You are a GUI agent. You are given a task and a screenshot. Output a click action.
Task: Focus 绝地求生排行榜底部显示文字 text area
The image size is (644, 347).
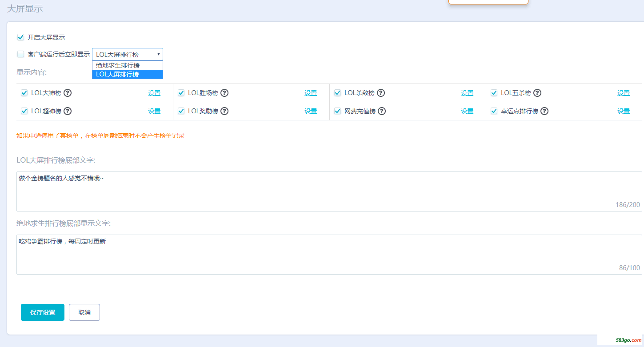[x=329, y=255]
